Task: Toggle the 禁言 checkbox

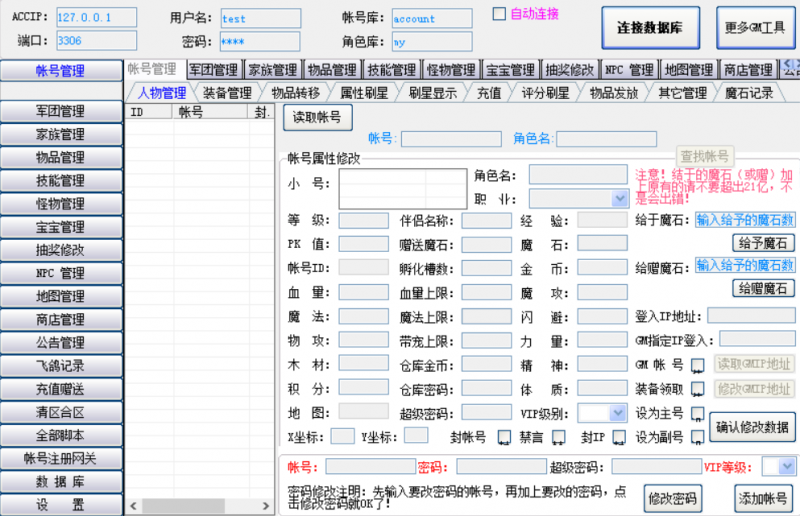Action: (559, 437)
